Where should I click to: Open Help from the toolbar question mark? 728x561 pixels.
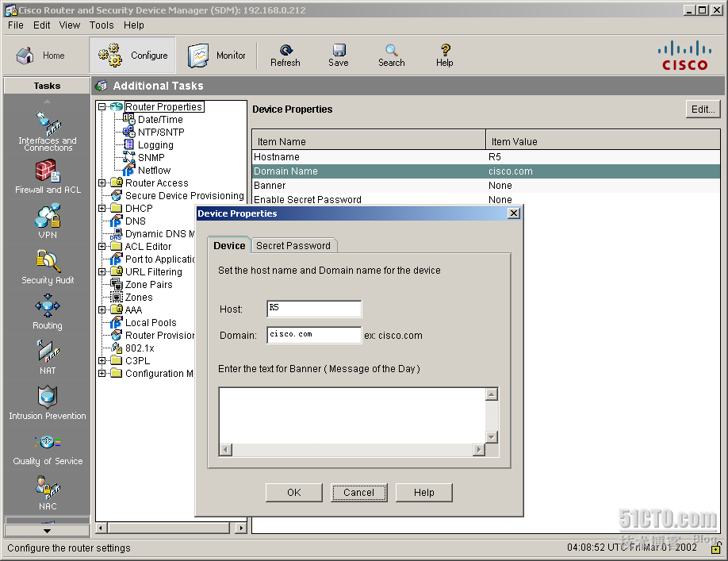[444, 56]
